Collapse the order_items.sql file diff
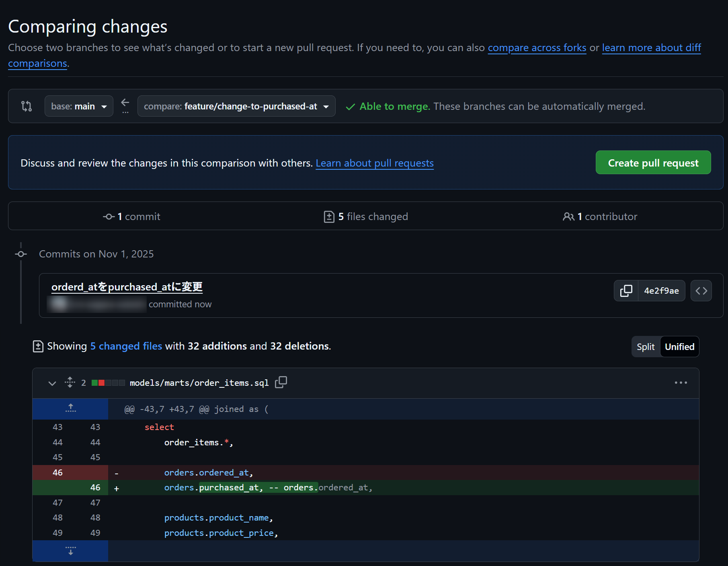This screenshot has height=566, width=728. [x=52, y=383]
